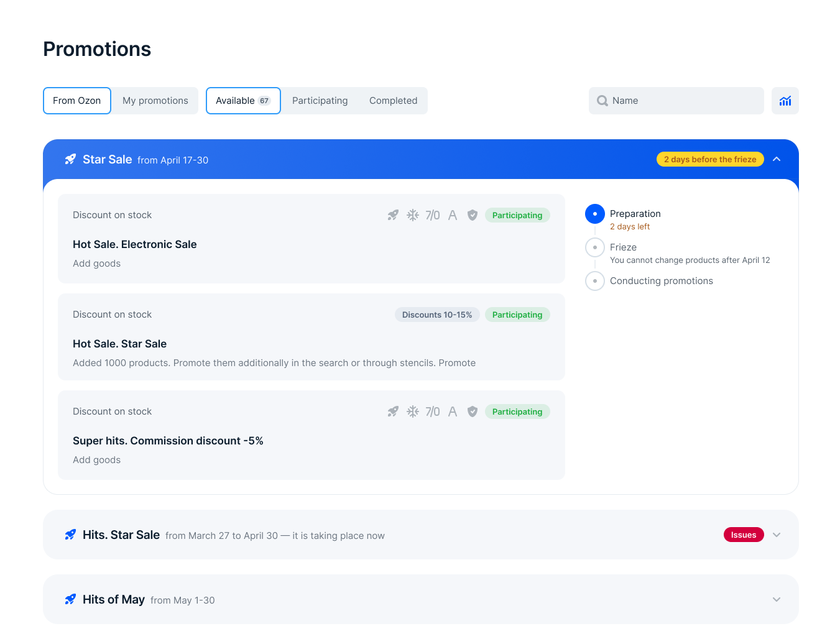This screenshot has width=840, height=639.
Task: Click the Hits. Star Sale heading
Action: click(x=121, y=535)
